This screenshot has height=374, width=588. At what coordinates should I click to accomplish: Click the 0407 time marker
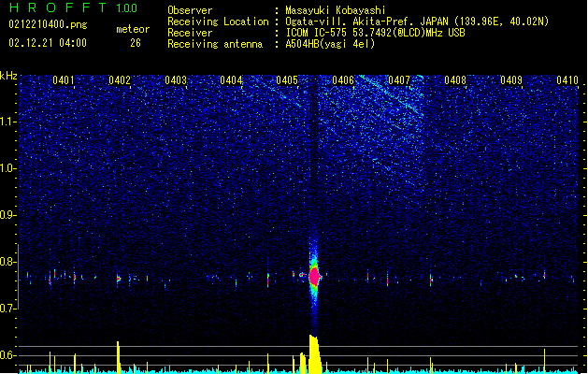(399, 80)
